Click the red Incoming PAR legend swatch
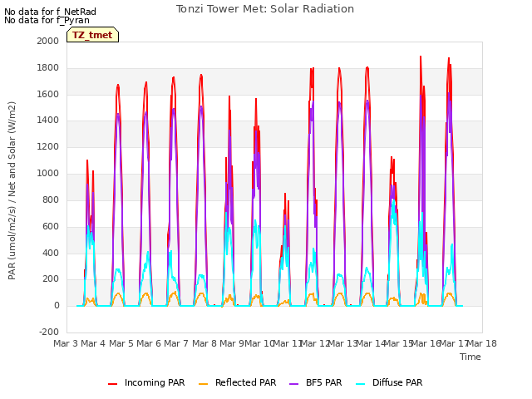Screen dimensions: 532x399 pos(113,384)
